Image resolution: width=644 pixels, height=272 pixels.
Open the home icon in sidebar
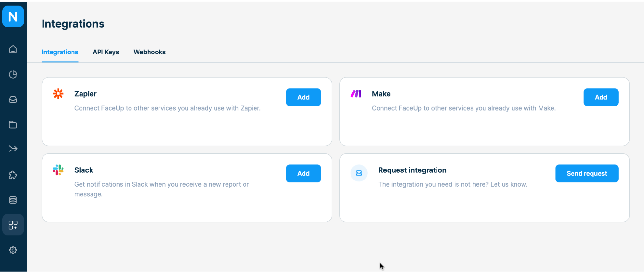point(13,49)
